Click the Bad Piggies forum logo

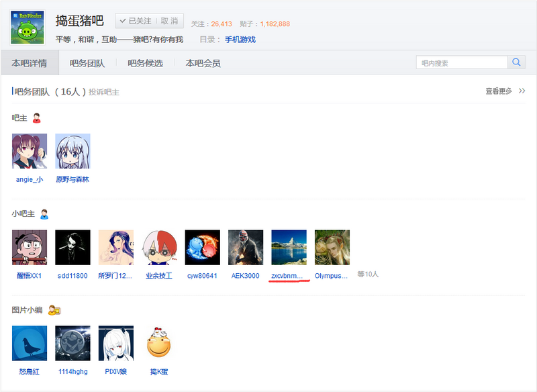pos(28,27)
